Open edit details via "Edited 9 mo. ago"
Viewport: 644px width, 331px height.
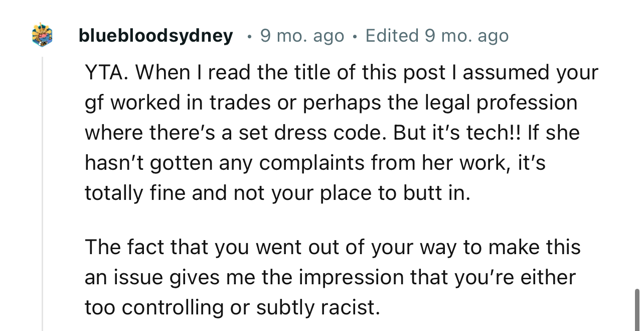[x=436, y=35]
